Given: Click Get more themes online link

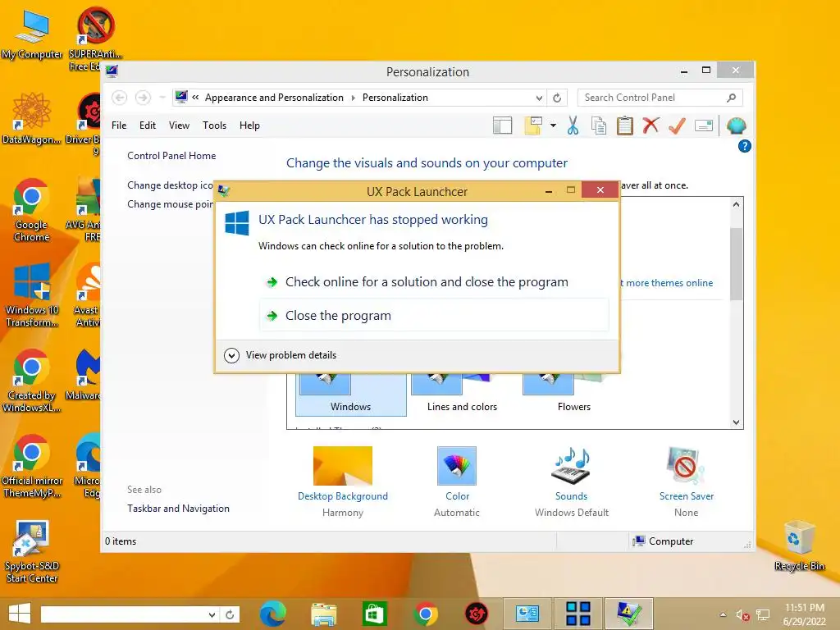Looking at the screenshot, I should coord(667,283).
